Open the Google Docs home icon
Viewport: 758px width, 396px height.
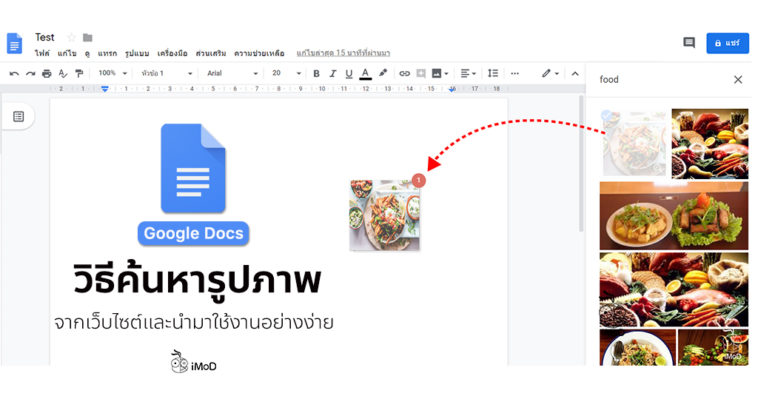tap(15, 43)
